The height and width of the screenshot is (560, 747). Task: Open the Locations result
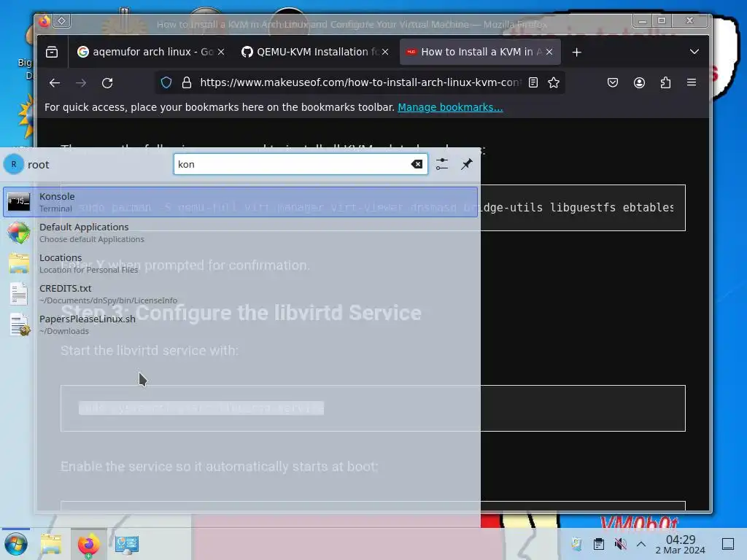pyautogui.click(x=240, y=263)
